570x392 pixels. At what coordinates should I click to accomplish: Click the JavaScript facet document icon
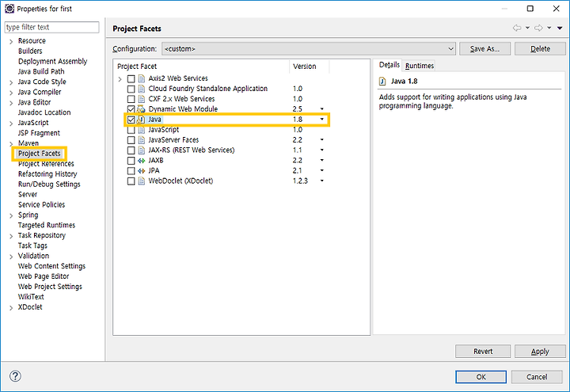(x=142, y=130)
